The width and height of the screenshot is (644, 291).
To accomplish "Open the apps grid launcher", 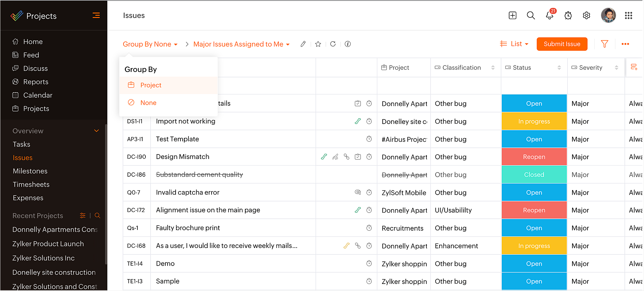I will (x=628, y=15).
